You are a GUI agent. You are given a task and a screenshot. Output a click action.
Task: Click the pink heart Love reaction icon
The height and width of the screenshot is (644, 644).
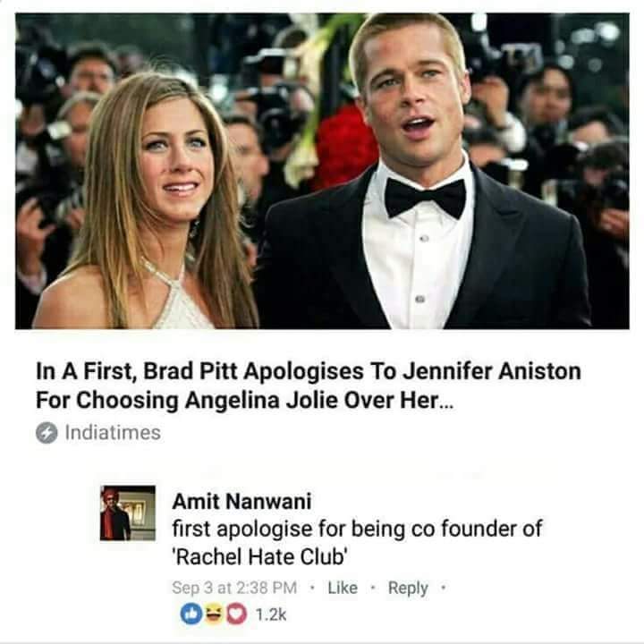coord(236,614)
